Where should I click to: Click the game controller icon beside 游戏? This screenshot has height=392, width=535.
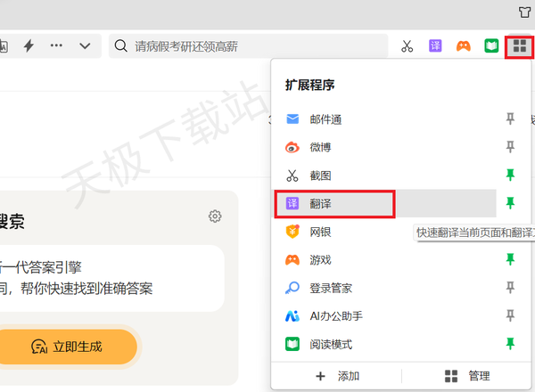[292, 260]
